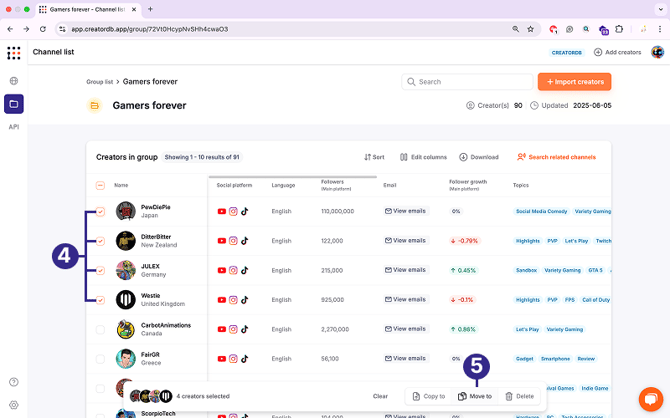Viewport: 670px width, 418px height.
Task: Open PewDiePie's YouTube icon
Action: coord(221,211)
